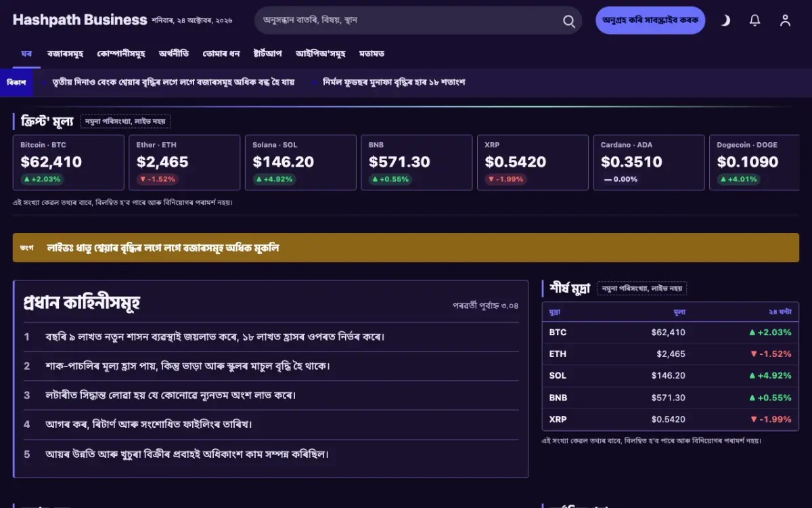Open the Solana SOL price card
This screenshot has width=812, height=508.
pos(300,163)
